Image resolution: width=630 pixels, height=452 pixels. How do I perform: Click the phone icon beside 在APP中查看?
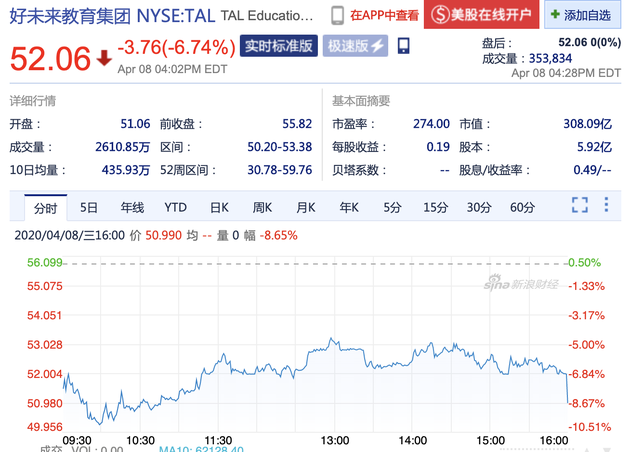(338, 15)
